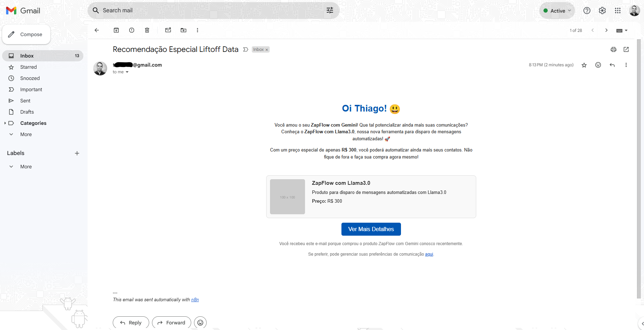Go back to inbox arrow
Screen dimensions: 644x330
[97, 30]
